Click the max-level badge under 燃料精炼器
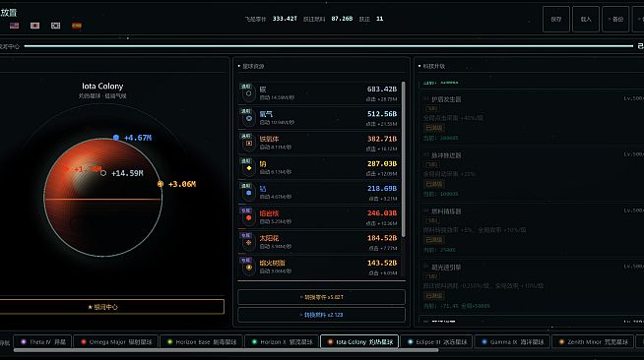The width and height of the screenshot is (644, 360). click(x=434, y=240)
